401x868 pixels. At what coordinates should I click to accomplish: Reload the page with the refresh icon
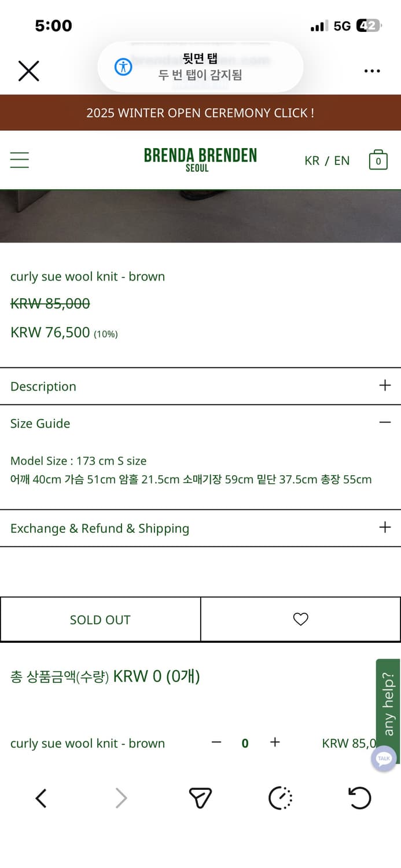(359, 798)
